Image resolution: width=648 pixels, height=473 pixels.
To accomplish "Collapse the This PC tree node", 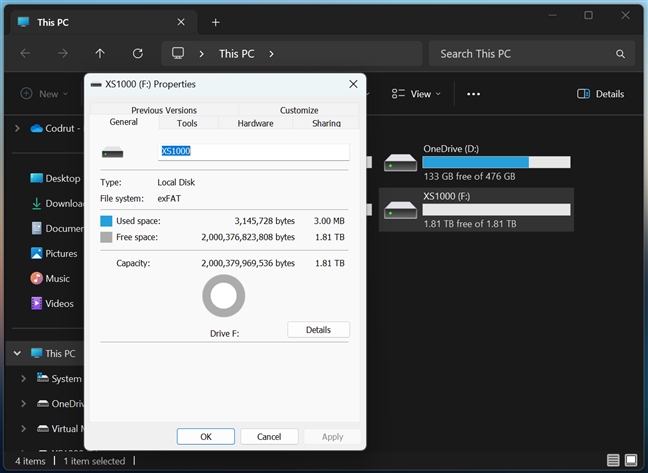I will 17,353.
